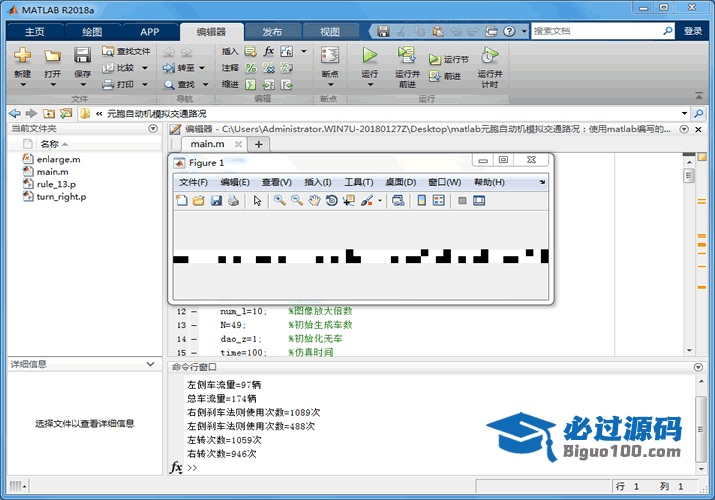The width and height of the screenshot is (715, 500).
Task: Click the help question mark icon
Action: [509, 31]
